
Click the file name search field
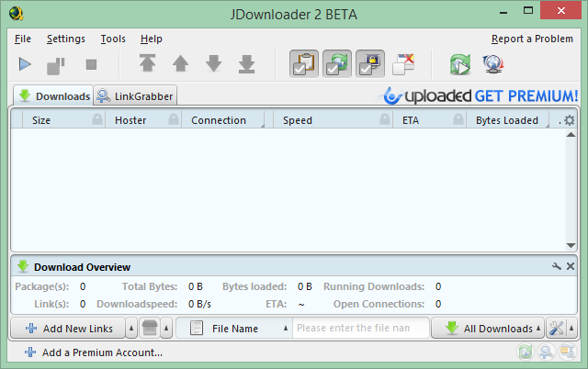(360, 329)
